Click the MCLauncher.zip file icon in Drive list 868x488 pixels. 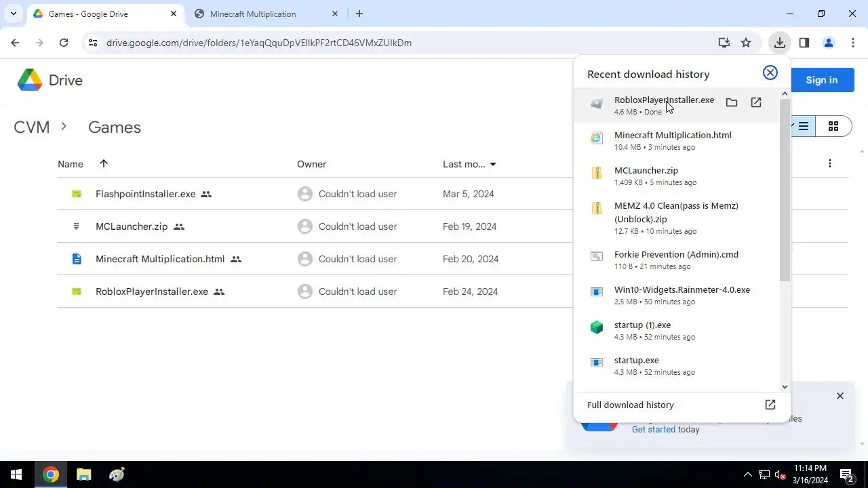[77, 226]
